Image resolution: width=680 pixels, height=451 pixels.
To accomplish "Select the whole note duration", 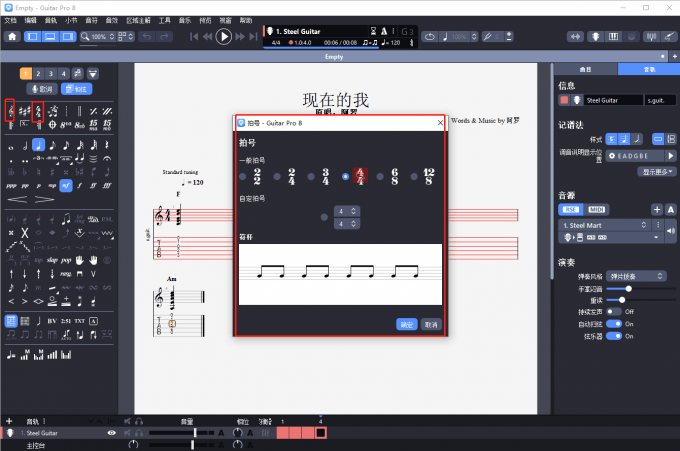I will [11, 147].
